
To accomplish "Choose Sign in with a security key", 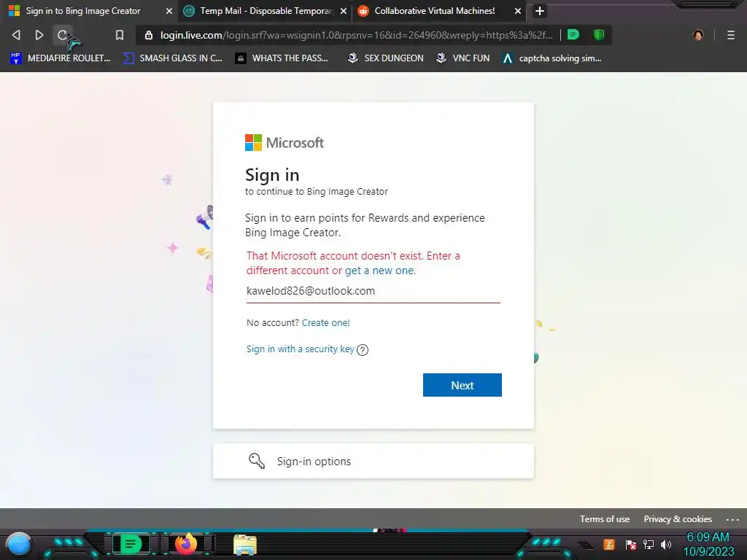I will pos(300,349).
